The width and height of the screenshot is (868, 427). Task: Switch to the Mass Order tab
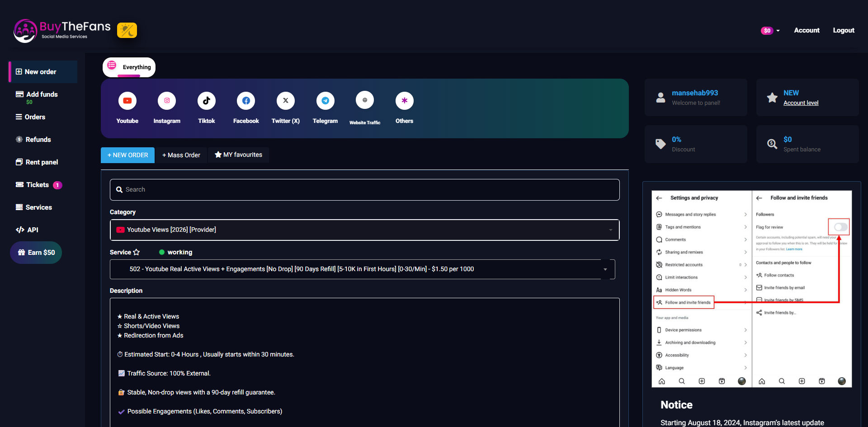pyautogui.click(x=181, y=155)
